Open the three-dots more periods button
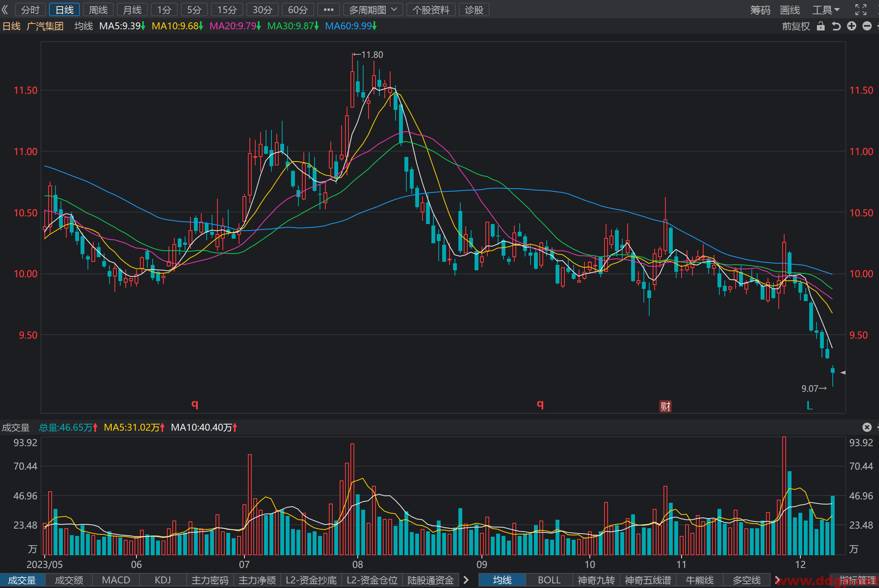This screenshot has width=879, height=588. (x=328, y=10)
